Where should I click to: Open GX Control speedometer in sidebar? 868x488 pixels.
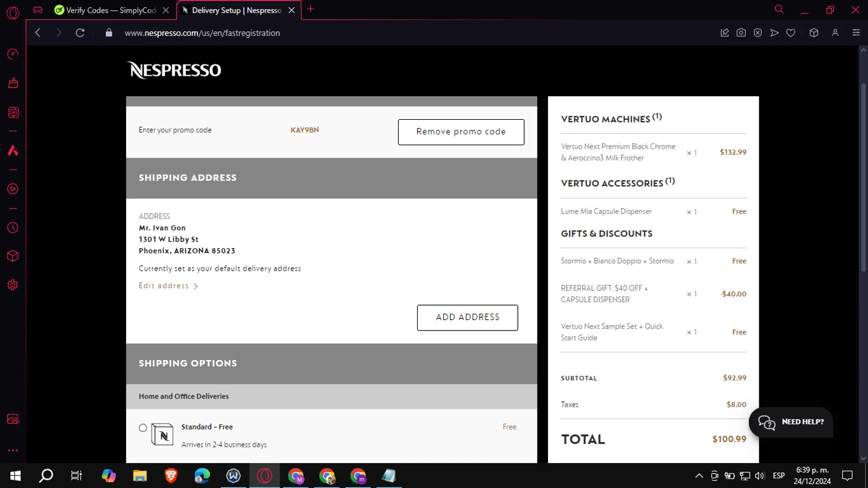(13, 54)
